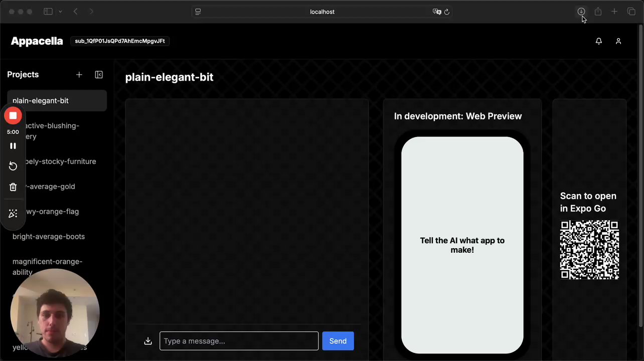This screenshot has height=361, width=644.
Task: Go forward in Safari
Action: click(x=91, y=12)
